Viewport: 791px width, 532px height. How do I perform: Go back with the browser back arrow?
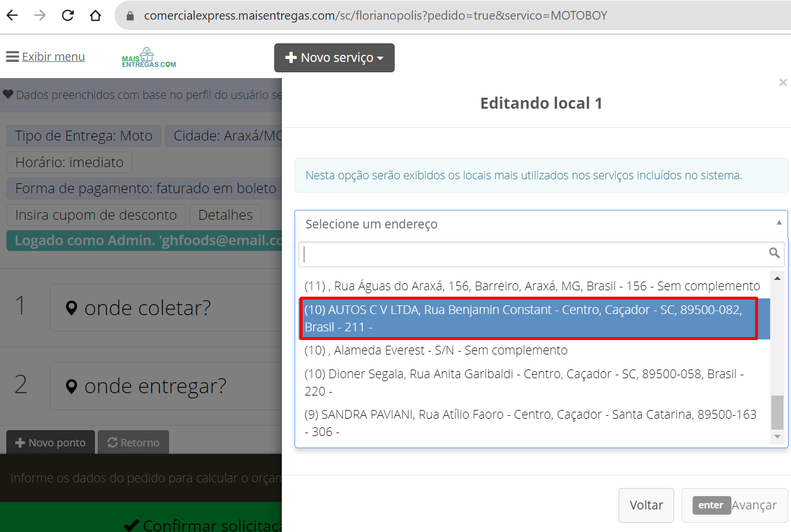pos(12,16)
